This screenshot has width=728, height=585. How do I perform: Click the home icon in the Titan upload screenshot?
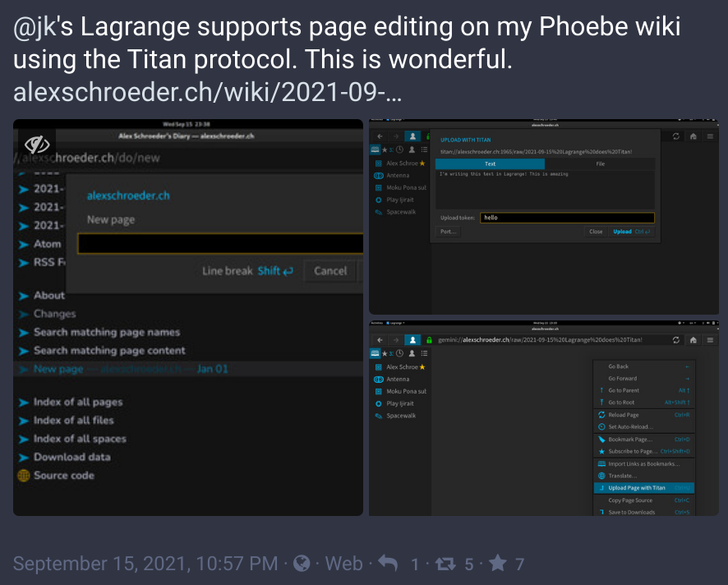click(x=693, y=136)
